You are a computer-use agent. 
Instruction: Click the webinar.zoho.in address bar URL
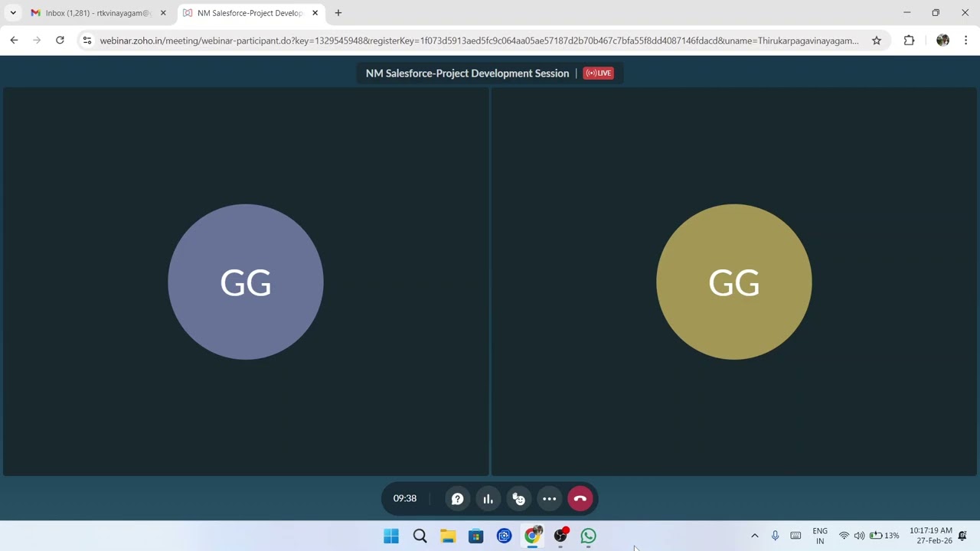479,41
